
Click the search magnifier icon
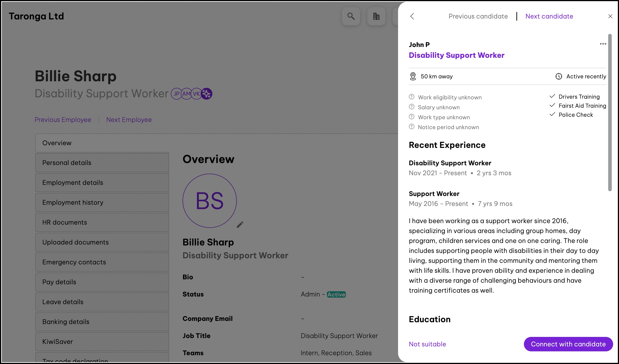click(x=351, y=16)
